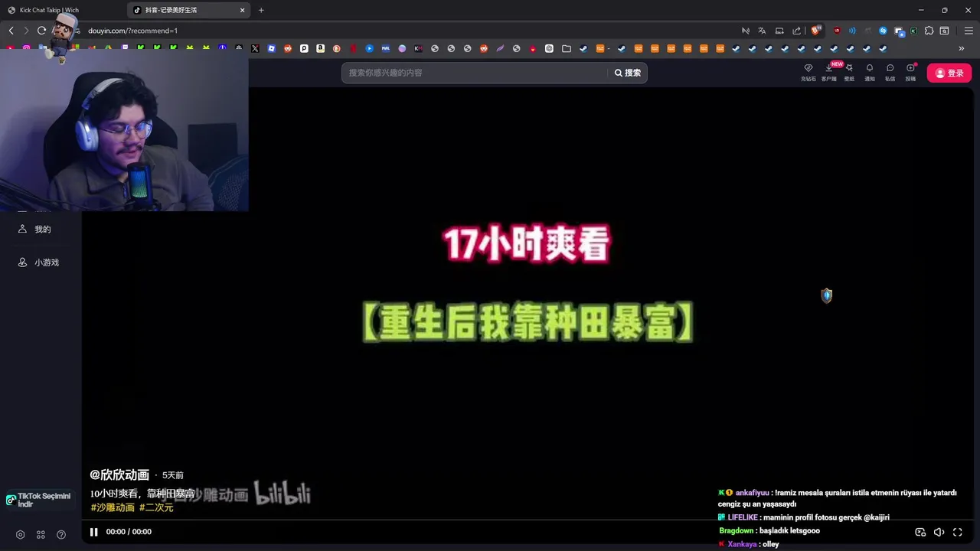Open 小游戏 in the sidebar
This screenshot has height=551, width=980.
click(38, 262)
